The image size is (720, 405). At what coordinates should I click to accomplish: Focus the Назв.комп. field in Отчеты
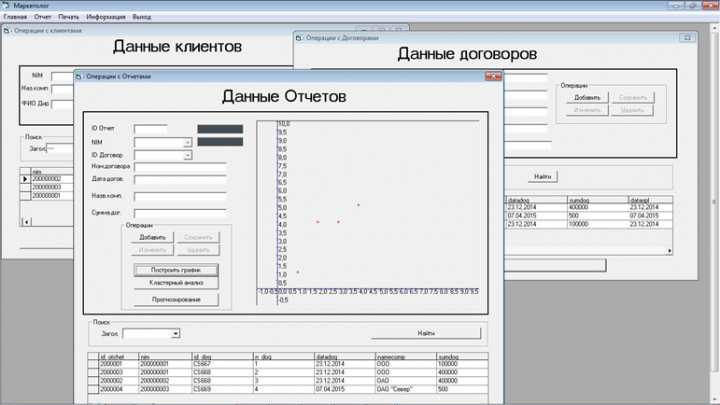tap(180, 196)
